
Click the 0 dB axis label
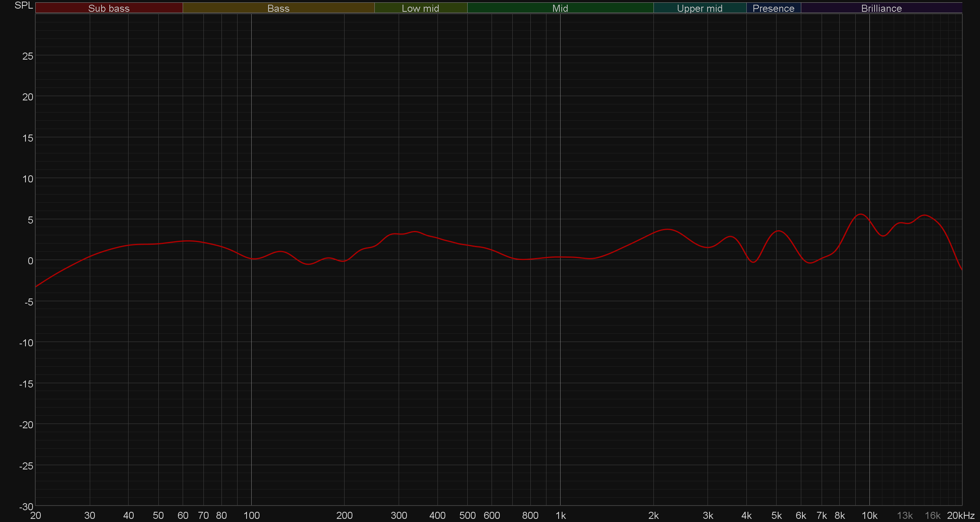coord(30,261)
